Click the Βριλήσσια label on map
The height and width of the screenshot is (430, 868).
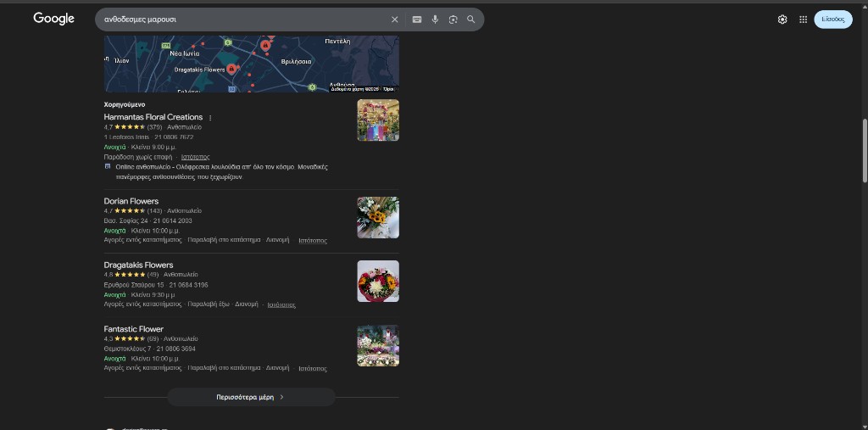click(x=296, y=62)
